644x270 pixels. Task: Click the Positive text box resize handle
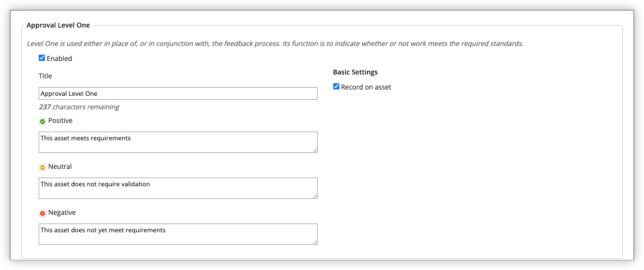[315, 150]
